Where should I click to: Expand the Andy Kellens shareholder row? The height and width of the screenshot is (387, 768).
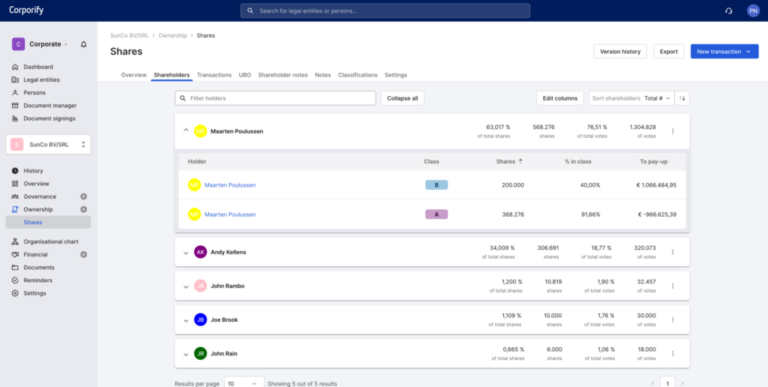[x=186, y=253]
